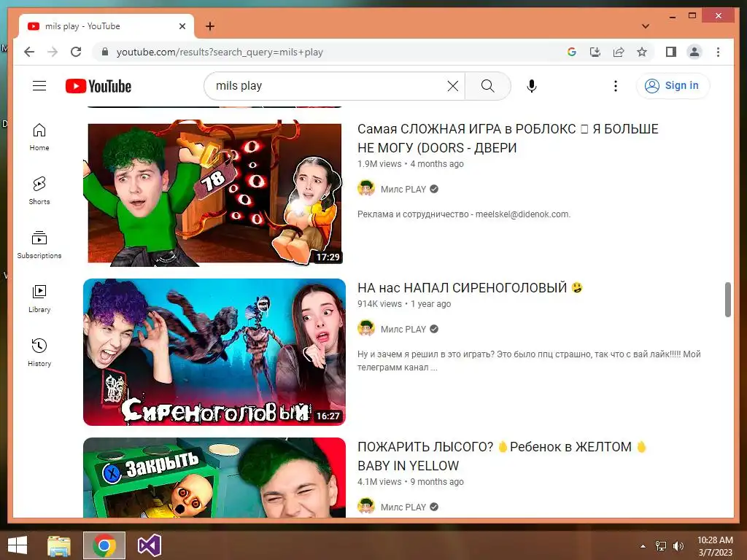Screen dimensions: 747x560
Task: Open Chrome profile avatar
Action: (694, 52)
